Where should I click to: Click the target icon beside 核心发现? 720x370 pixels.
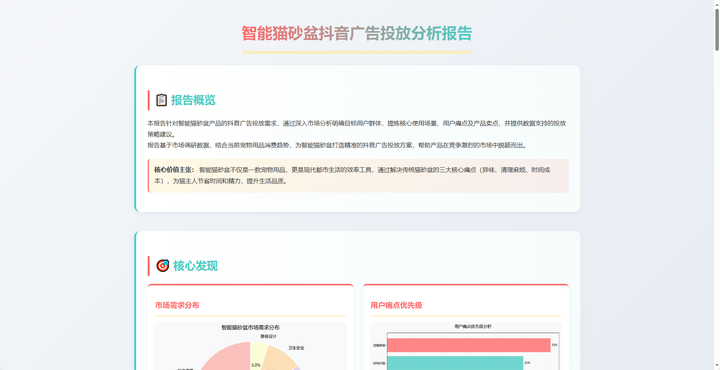(163, 266)
